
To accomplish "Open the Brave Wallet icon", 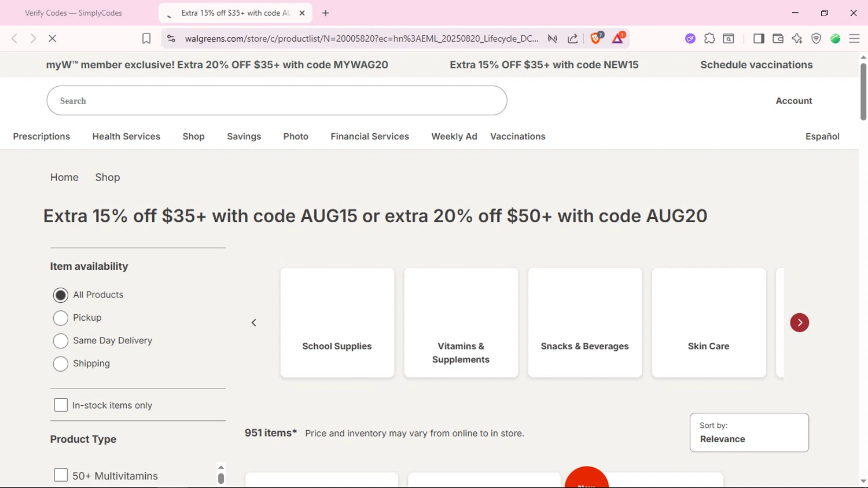I will [x=778, y=39].
